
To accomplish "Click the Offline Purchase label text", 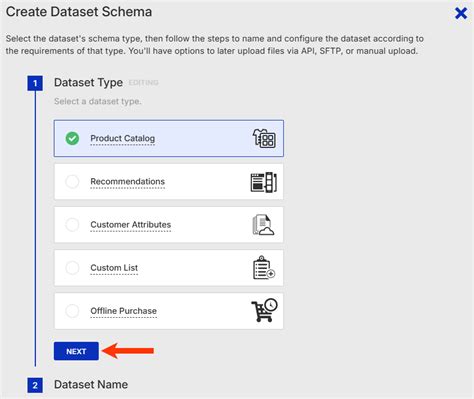I will pyautogui.click(x=124, y=311).
